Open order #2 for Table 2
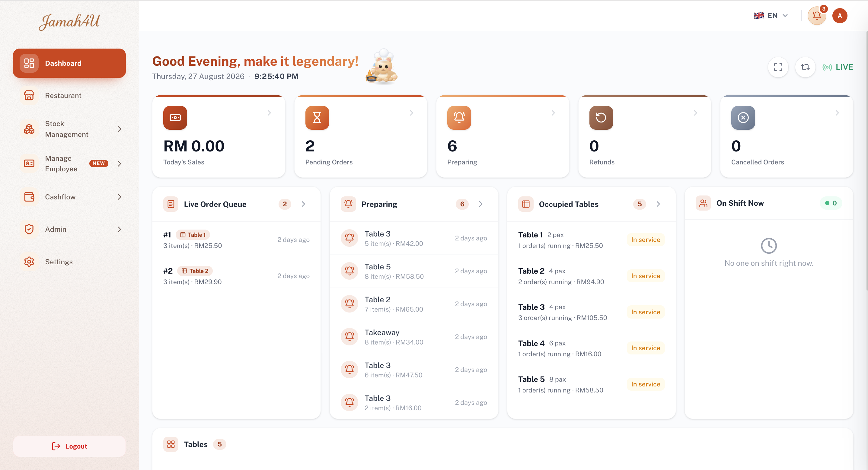The width and height of the screenshot is (868, 470). pos(236,276)
